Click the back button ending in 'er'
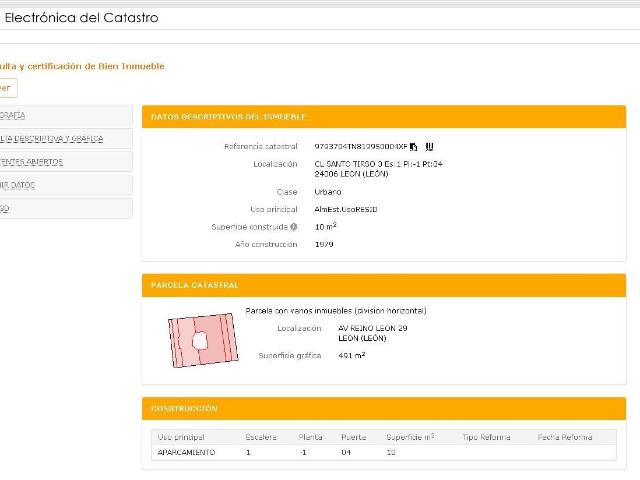 tap(7, 88)
